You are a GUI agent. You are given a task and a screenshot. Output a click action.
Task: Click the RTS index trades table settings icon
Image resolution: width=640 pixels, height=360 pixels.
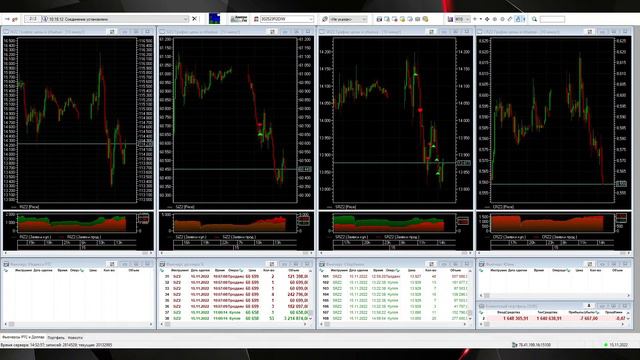point(112,264)
